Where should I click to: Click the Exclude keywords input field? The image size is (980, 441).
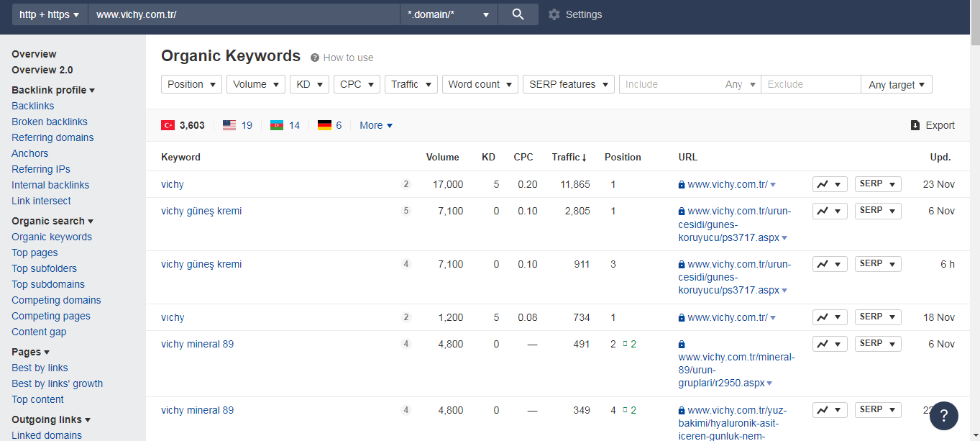[x=811, y=84]
